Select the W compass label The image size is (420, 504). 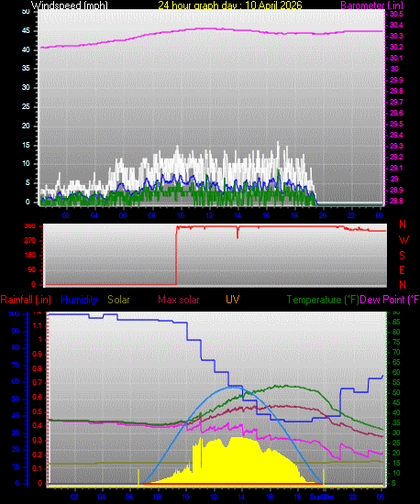click(403, 240)
